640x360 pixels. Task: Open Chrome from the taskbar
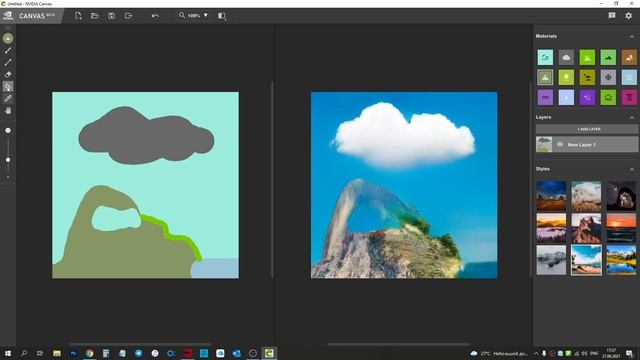(x=89, y=353)
